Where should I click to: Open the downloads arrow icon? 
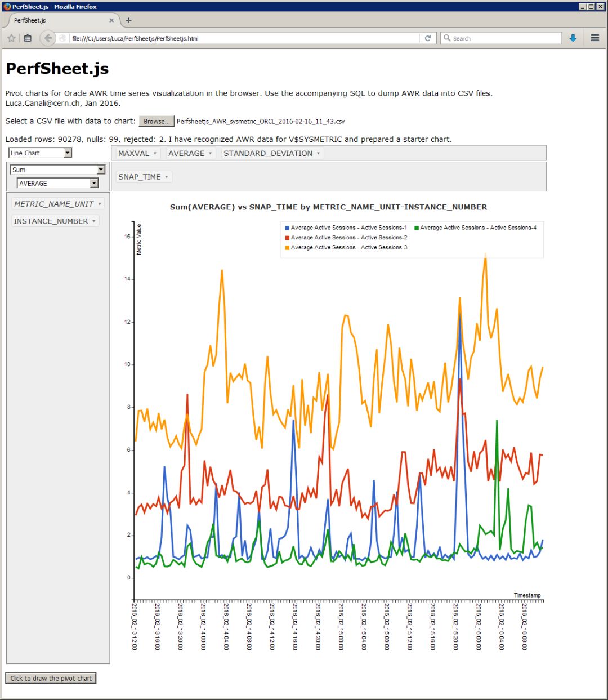[573, 38]
